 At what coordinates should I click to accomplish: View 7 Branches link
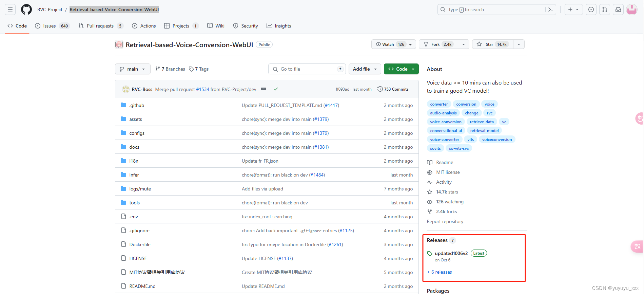[170, 69]
